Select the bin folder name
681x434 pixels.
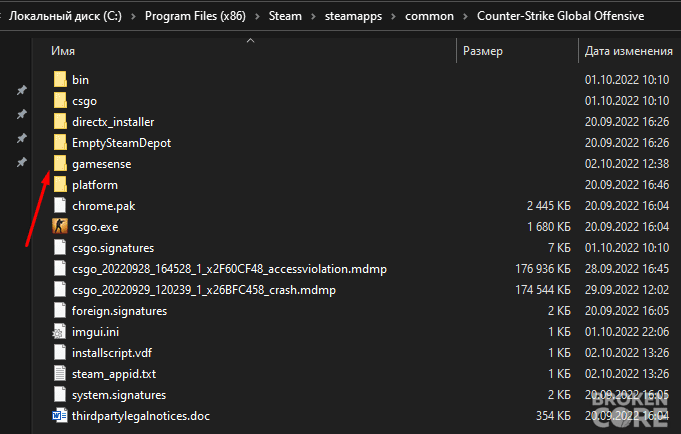click(80, 80)
